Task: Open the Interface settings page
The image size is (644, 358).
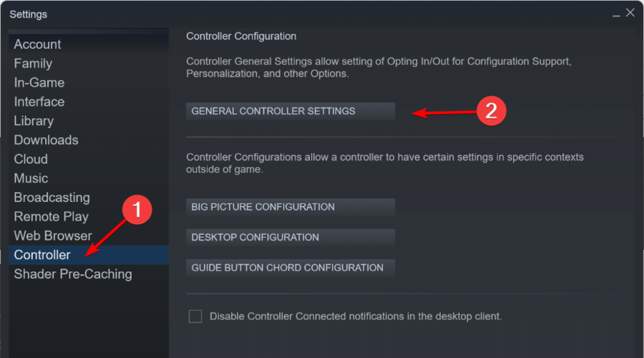Action: (39, 102)
